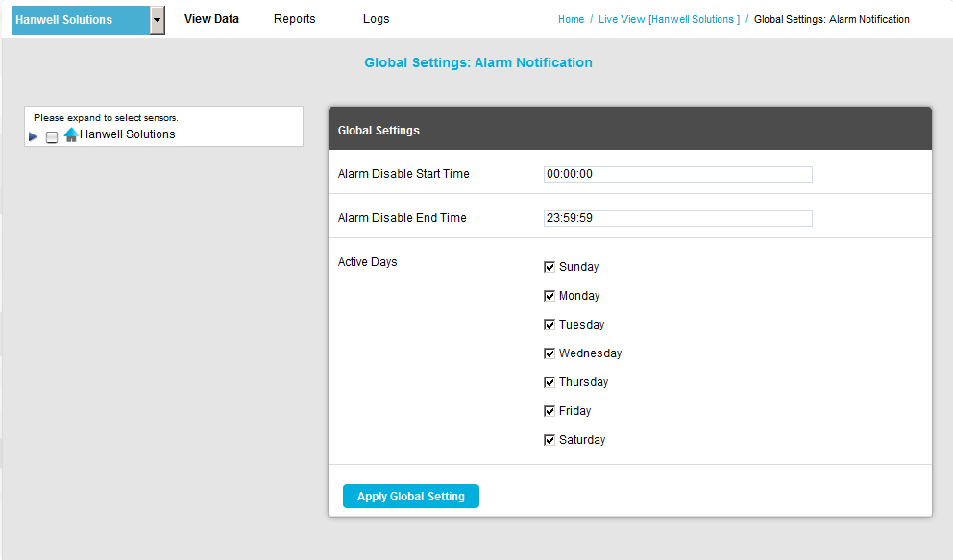
Task: Go to the Home breadcrumb link
Action: pos(571,19)
